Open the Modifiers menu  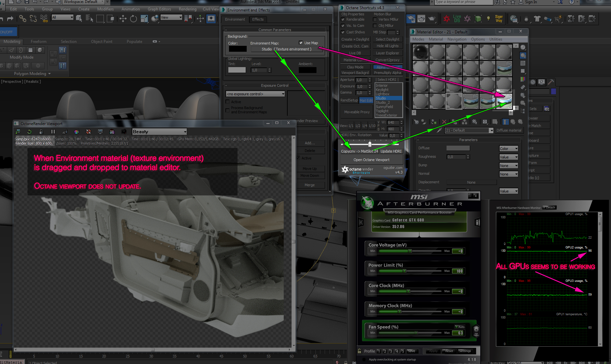105,9
